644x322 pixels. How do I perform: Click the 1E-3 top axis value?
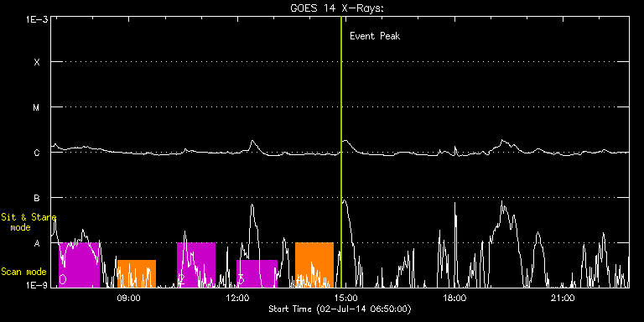[x=37, y=19]
